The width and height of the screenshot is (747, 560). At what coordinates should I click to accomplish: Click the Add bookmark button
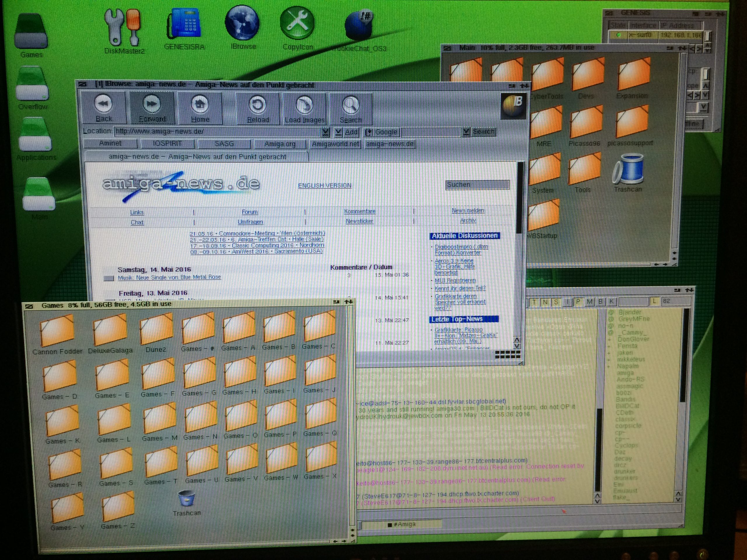pos(351,132)
